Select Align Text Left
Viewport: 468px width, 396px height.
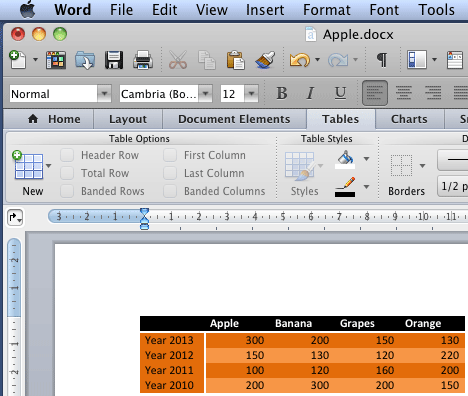375,93
